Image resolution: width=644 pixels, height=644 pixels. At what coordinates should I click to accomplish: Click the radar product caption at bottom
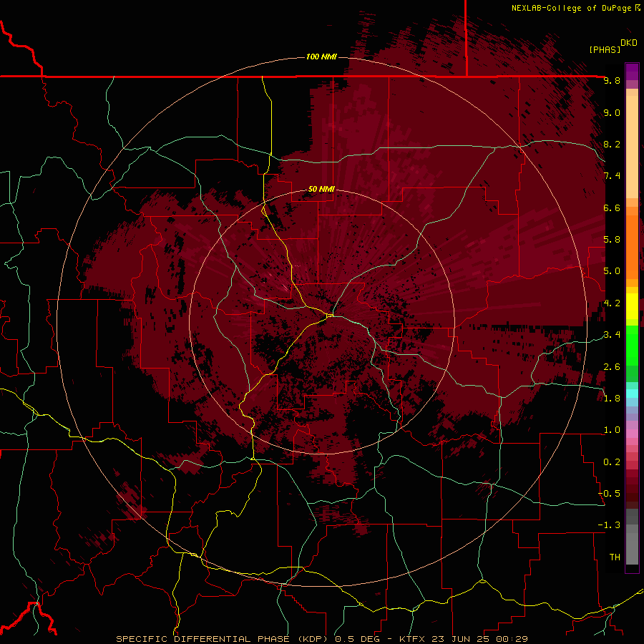click(322, 639)
